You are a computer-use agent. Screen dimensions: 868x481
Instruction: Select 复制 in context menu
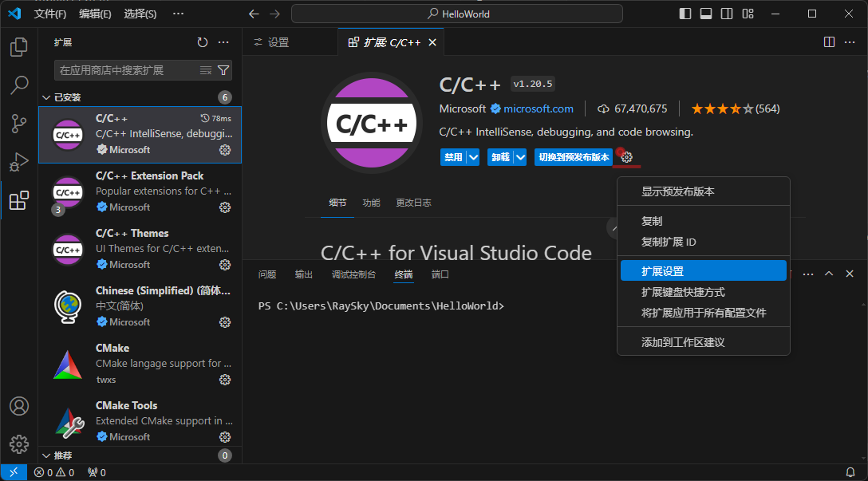tap(704, 221)
